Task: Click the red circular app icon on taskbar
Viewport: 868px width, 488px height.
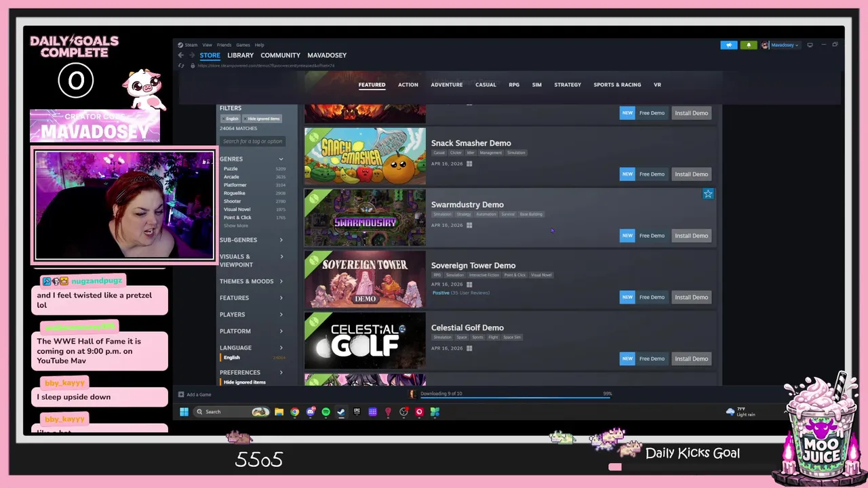Action: click(x=419, y=411)
